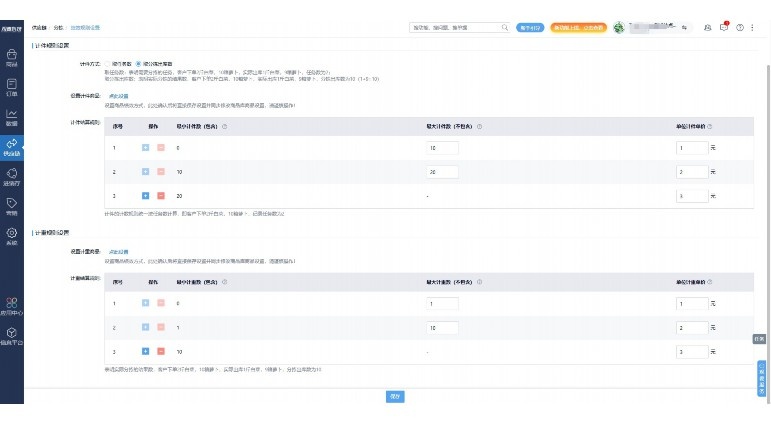Click the help question mark icon in header
Screen dimensions: 771x424
(740, 28)
